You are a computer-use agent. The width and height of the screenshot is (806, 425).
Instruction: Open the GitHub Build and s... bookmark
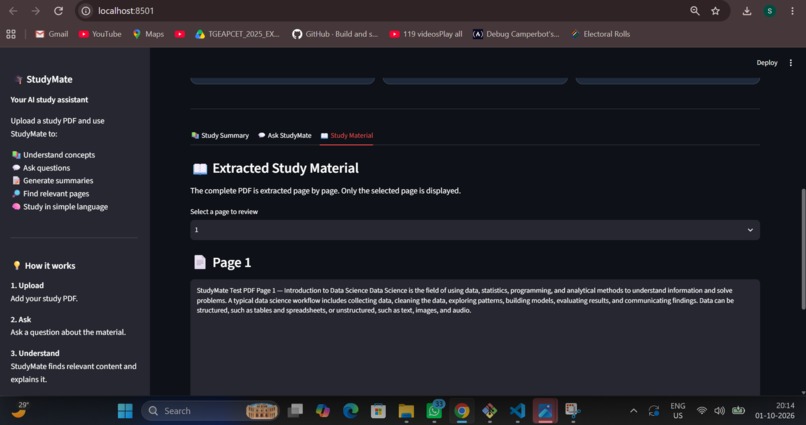335,34
